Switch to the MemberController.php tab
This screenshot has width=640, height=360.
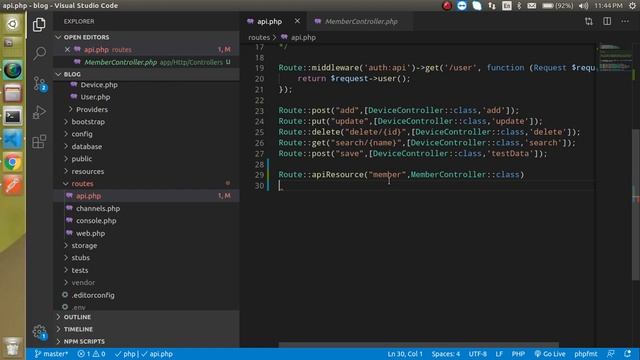(x=361, y=21)
